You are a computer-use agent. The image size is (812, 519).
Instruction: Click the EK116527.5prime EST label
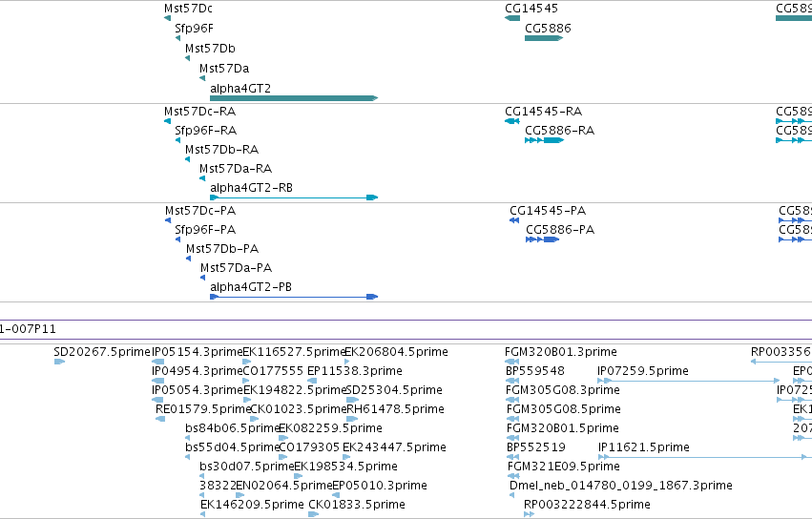tap(294, 352)
